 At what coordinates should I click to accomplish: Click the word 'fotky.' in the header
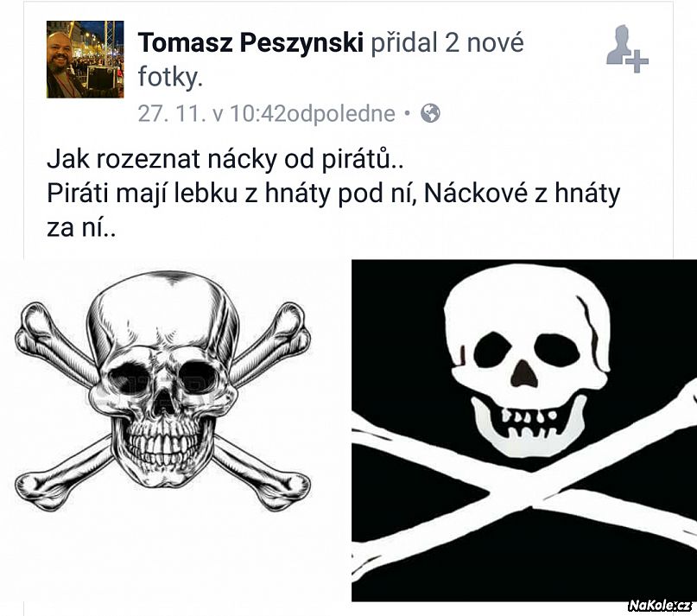171,77
